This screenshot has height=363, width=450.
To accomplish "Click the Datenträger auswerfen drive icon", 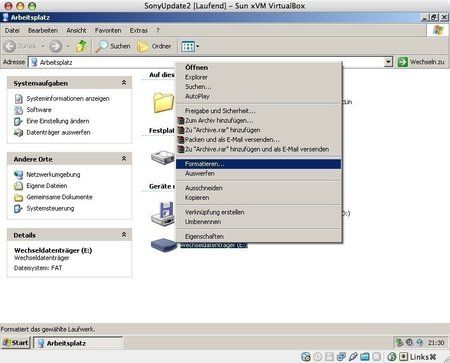I will click(18, 133).
